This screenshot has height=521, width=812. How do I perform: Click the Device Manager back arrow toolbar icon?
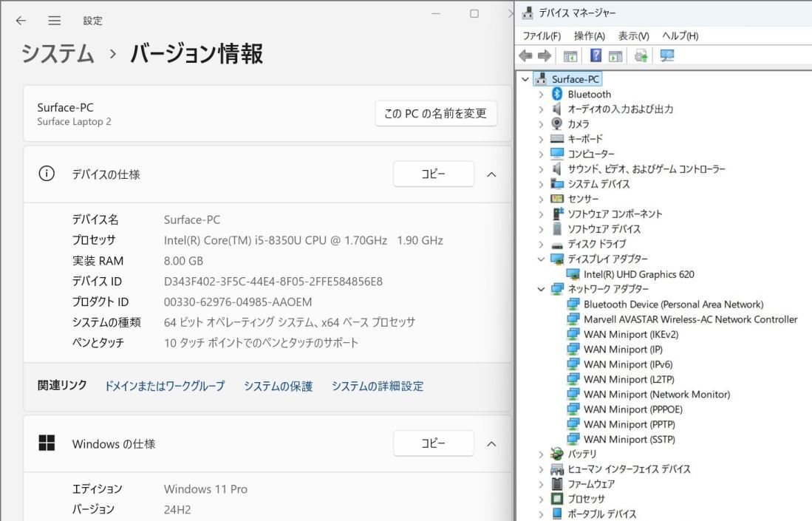coord(525,55)
